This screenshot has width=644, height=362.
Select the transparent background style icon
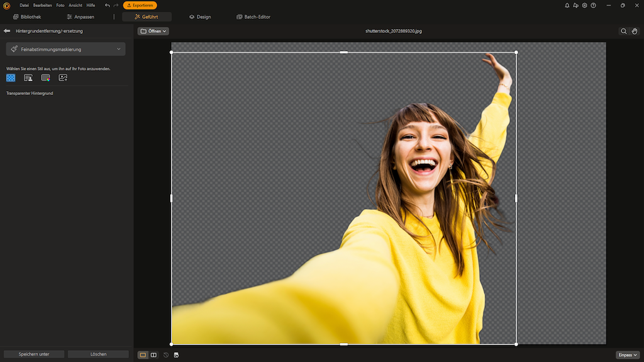(11, 78)
